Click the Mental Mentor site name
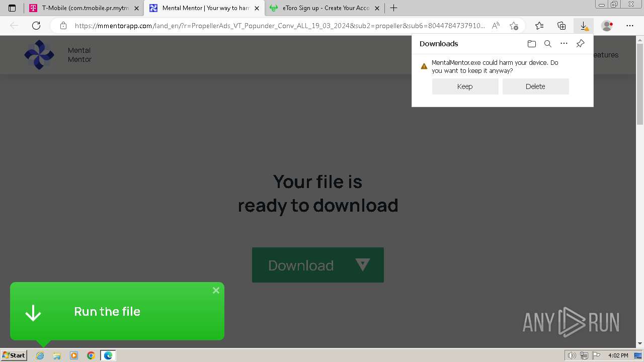 (79, 55)
